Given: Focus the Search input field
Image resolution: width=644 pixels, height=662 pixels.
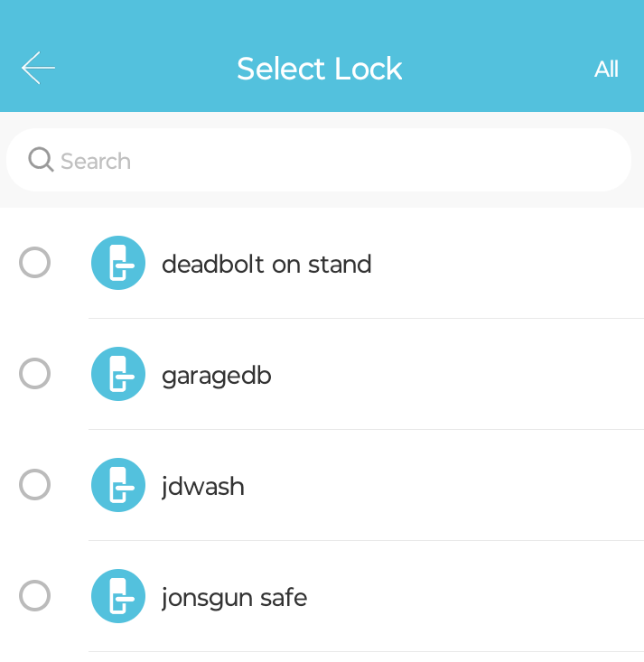Looking at the screenshot, I should (319, 160).
